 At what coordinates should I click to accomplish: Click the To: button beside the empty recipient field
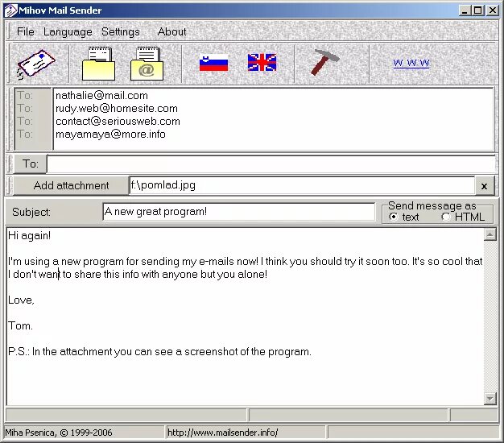(x=31, y=164)
